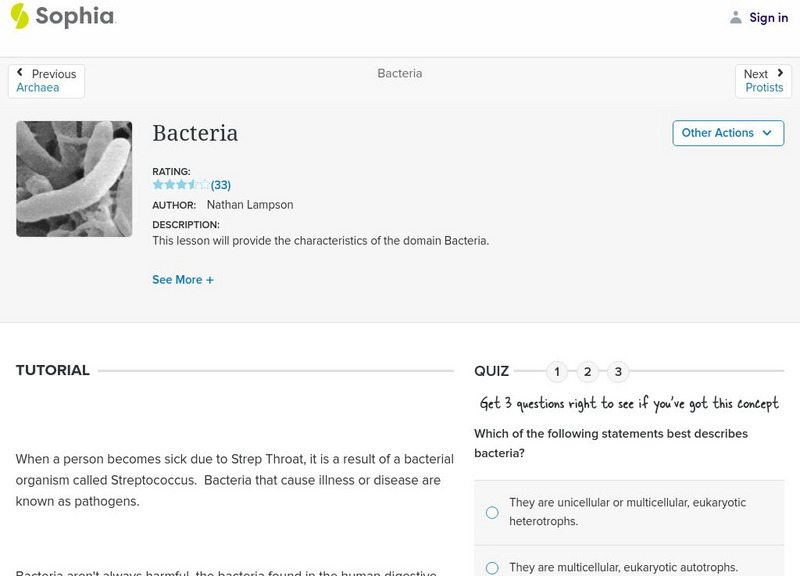Screen dimensions: 800x576
Task: Click the quiz step 3 circle
Action: click(x=617, y=370)
